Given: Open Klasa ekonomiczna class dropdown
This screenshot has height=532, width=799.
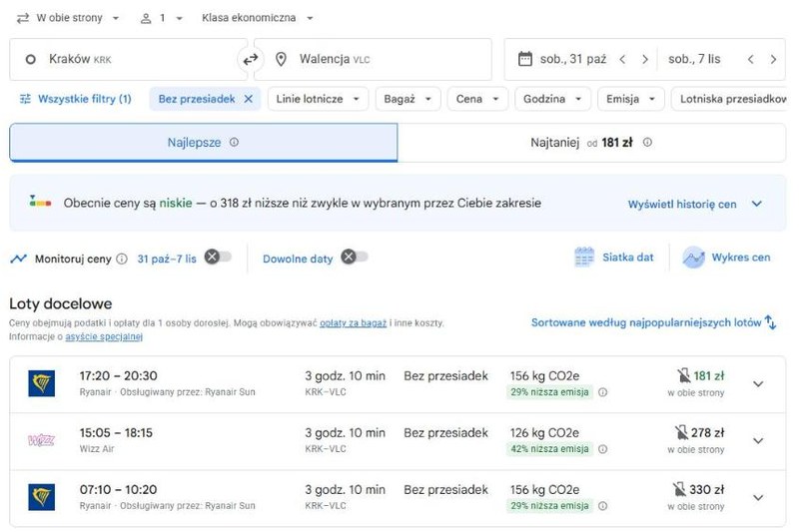Looking at the screenshot, I should click(x=258, y=18).
